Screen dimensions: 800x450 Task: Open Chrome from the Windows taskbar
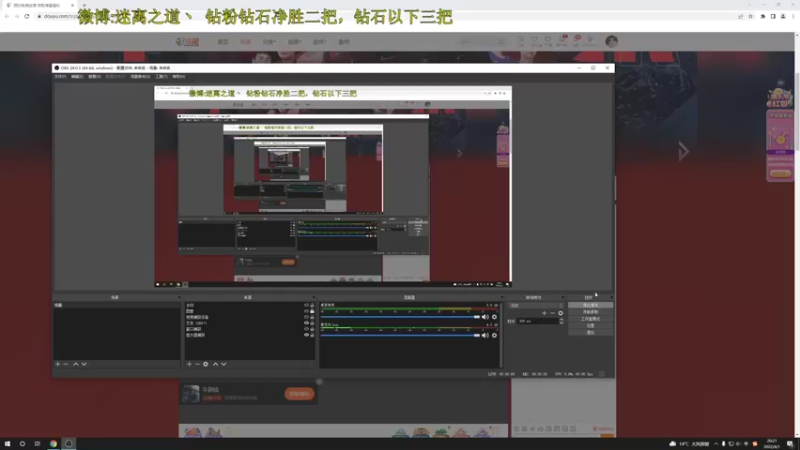tap(53, 443)
